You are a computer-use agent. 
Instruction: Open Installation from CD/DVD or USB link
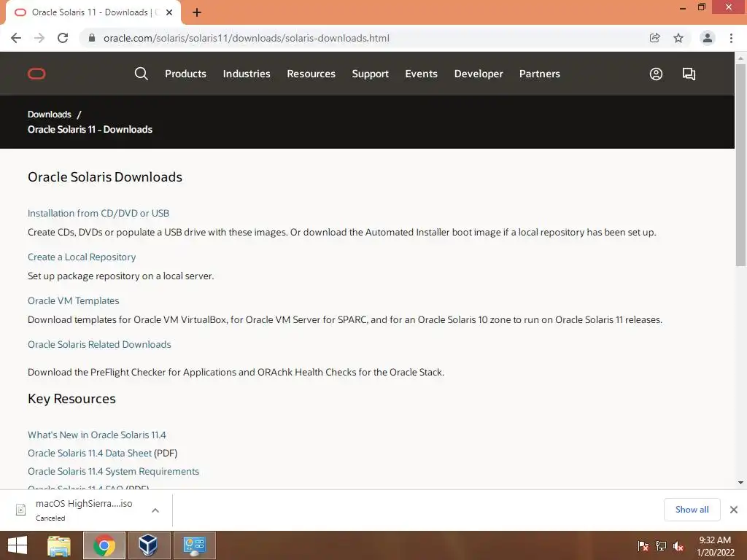pos(98,214)
